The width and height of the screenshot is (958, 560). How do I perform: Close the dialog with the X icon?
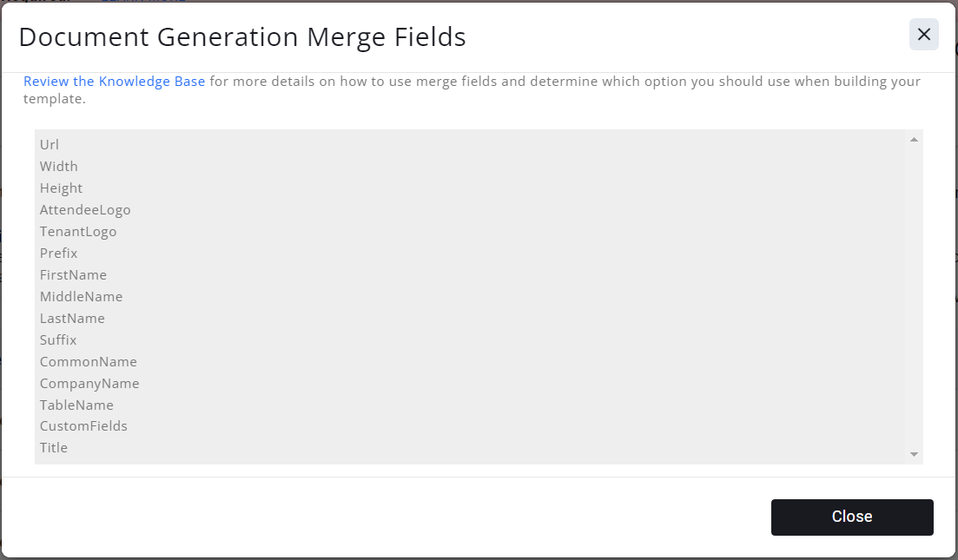[x=923, y=35]
